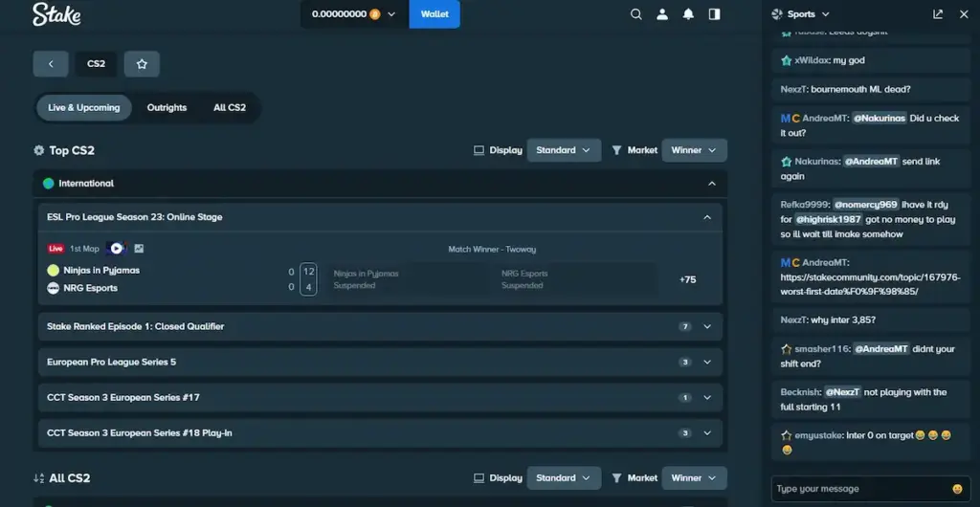Click the star badge next to emyustake
Image resolution: width=980 pixels, height=507 pixels.
[787, 436]
